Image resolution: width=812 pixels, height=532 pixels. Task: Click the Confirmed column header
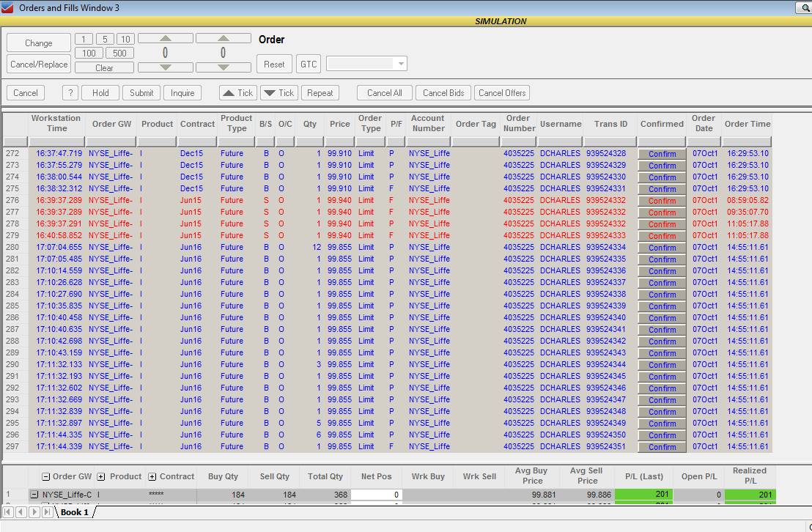pyautogui.click(x=662, y=124)
